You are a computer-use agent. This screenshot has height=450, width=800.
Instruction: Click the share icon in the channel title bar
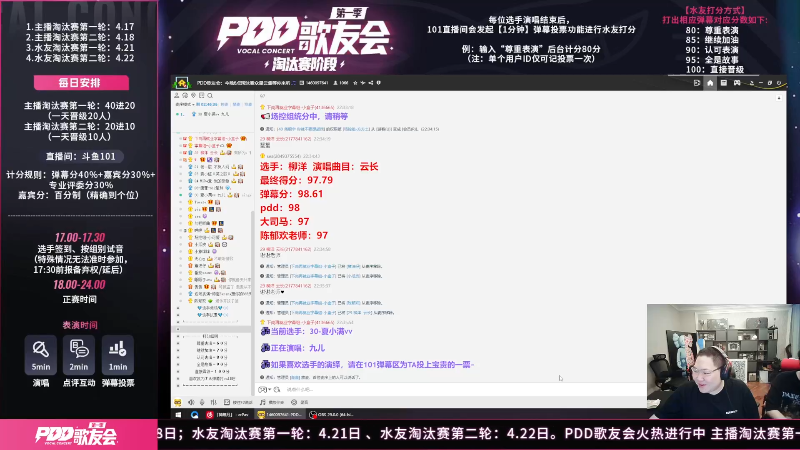tap(371, 83)
